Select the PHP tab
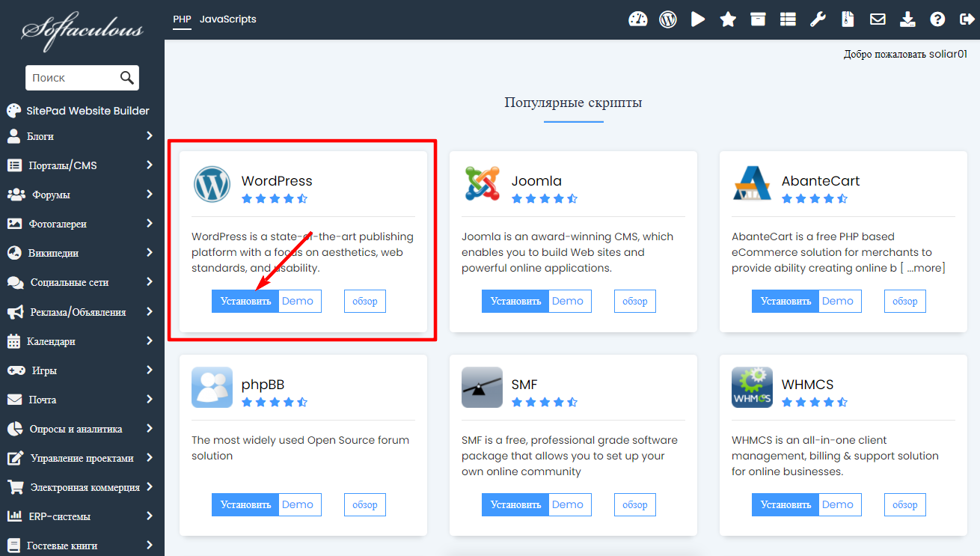Screen dimensions: 980x556 point(182,19)
